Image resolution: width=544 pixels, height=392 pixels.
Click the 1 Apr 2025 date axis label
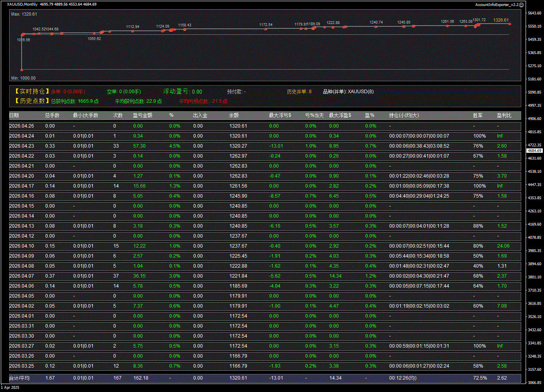pos(10,388)
